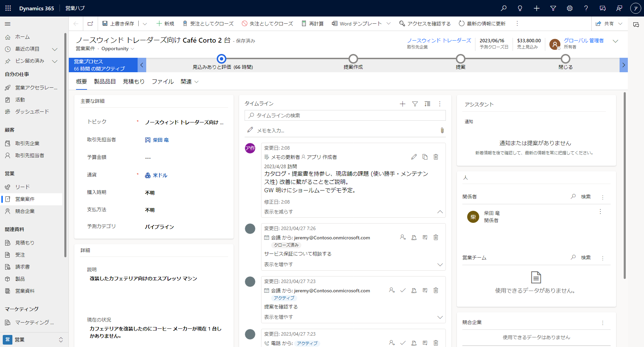Switch to the 見積もり tab

click(134, 82)
